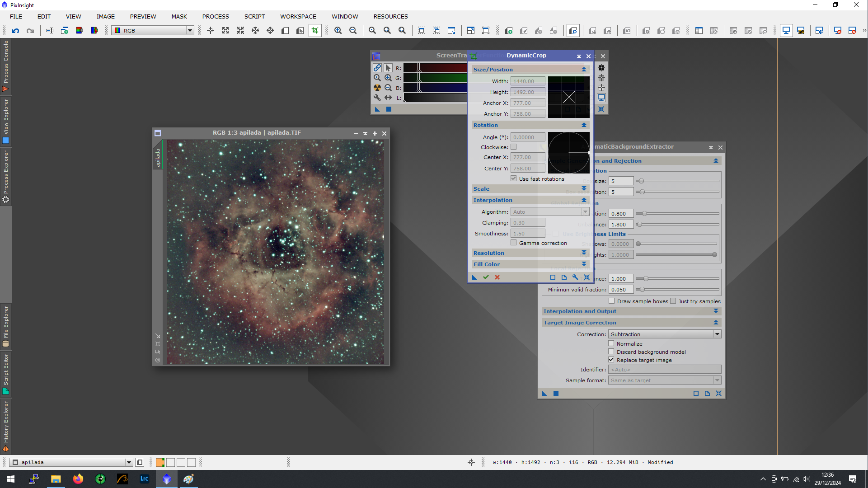
Task: Collapse the Target Image Correction section
Action: [x=716, y=323]
